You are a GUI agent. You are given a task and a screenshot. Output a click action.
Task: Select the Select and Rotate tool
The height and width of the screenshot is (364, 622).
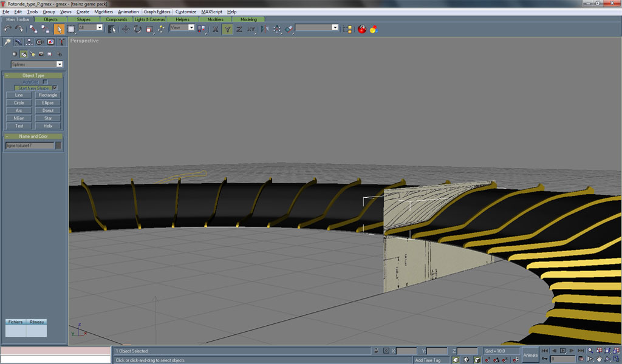click(138, 29)
